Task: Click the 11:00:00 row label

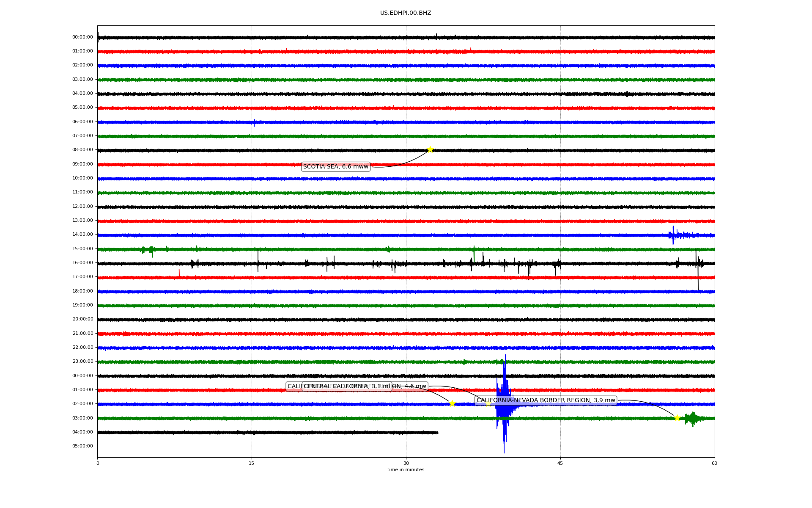Action: (82, 192)
